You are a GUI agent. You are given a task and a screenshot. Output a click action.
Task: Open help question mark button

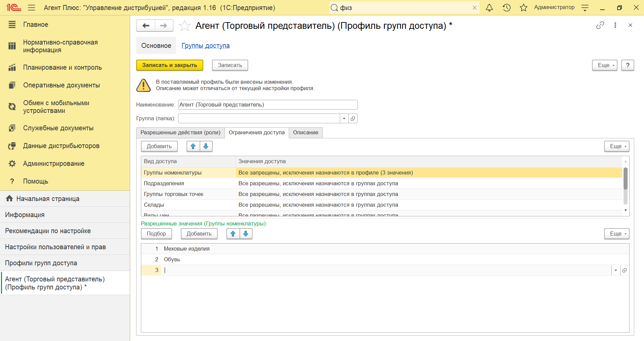628,65
